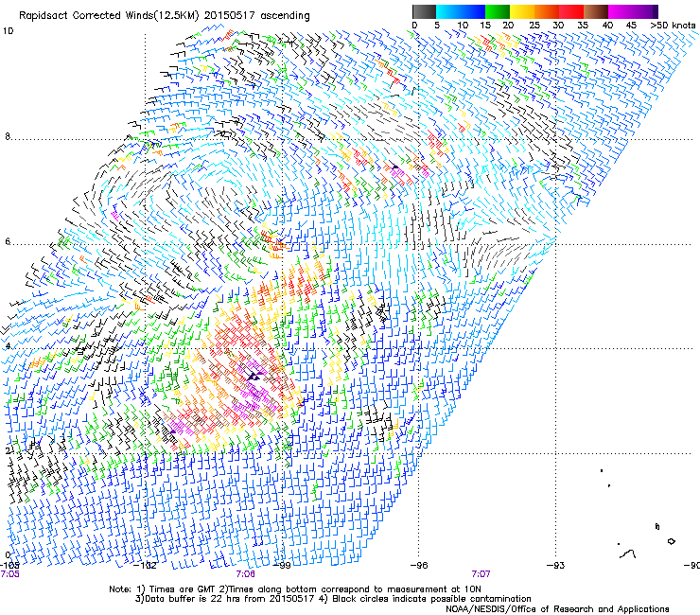Click the date '20150517' in title
The height and width of the screenshot is (615, 700).
coord(230,15)
